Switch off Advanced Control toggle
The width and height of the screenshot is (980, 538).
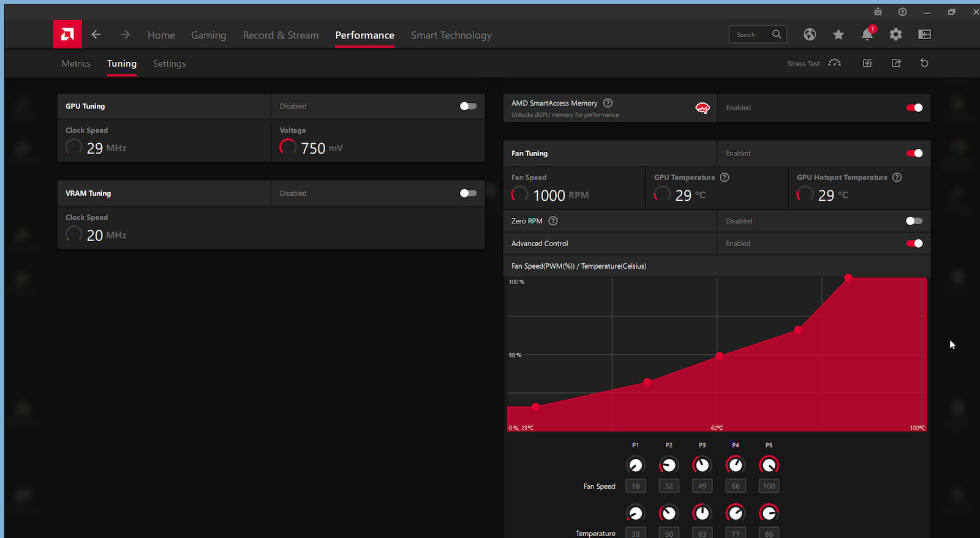914,244
